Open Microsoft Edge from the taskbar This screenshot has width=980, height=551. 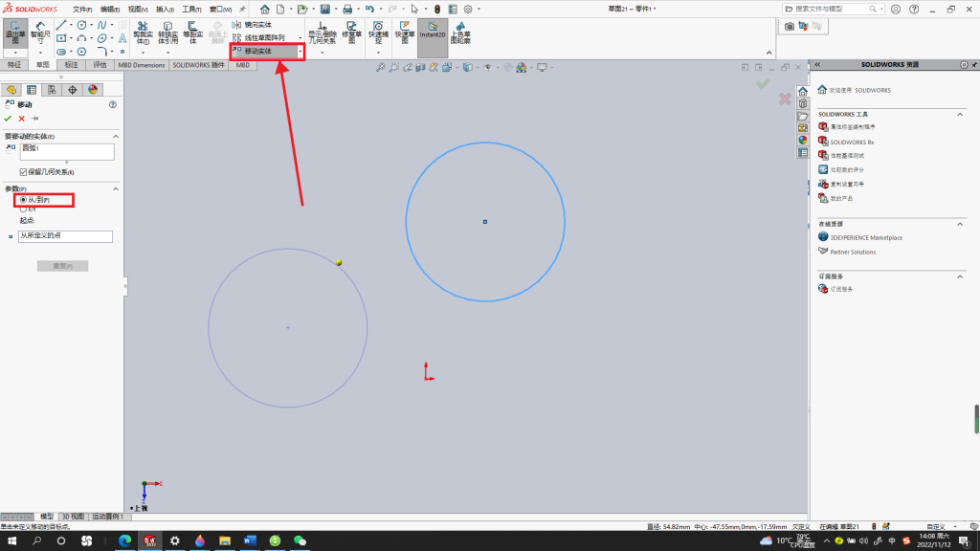125,541
